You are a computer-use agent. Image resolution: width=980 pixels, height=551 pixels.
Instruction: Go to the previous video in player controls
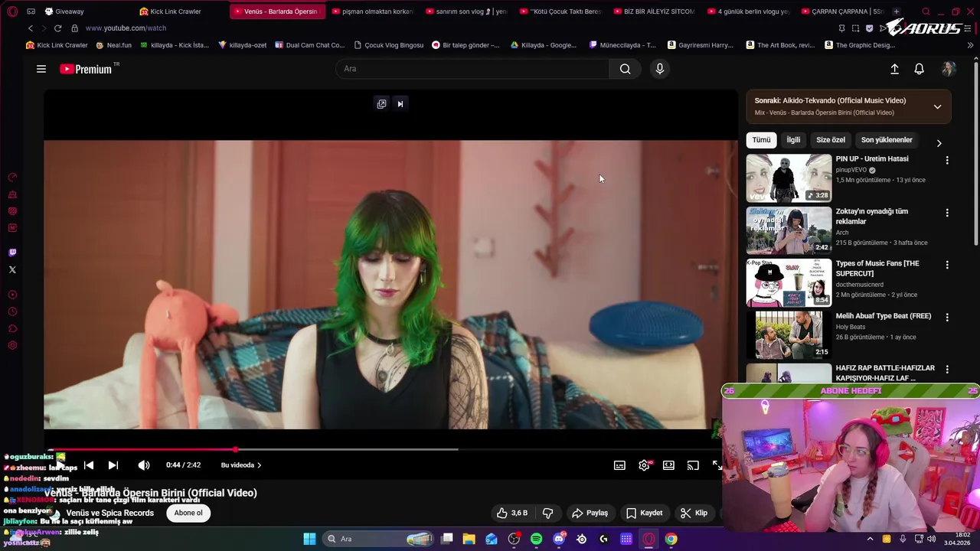click(x=89, y=465)
